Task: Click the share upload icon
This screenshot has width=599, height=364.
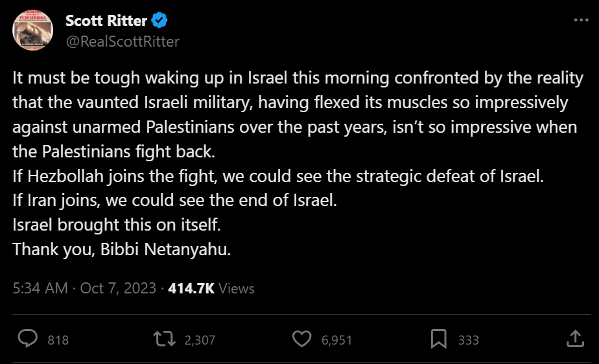Action: pyautogui.click(x=574, y=339)
